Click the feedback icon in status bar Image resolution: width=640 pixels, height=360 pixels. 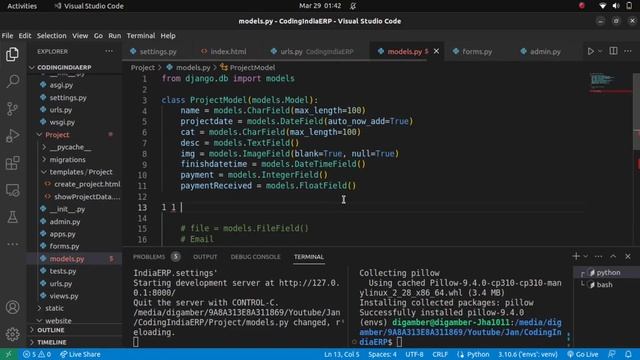[x=611, y=354]
